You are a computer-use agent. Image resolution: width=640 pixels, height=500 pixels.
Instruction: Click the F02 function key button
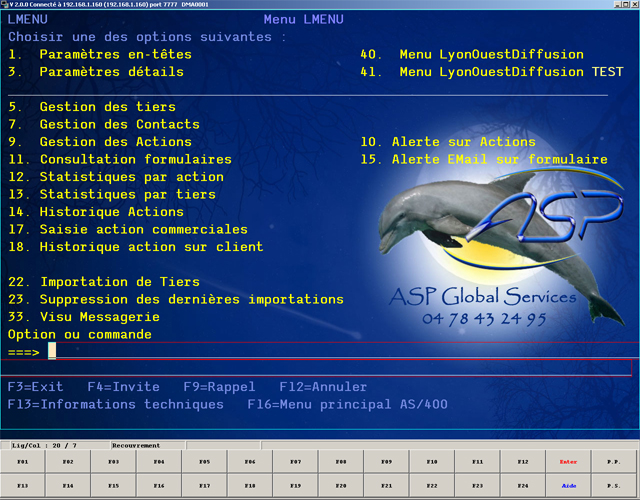point(68,462)
